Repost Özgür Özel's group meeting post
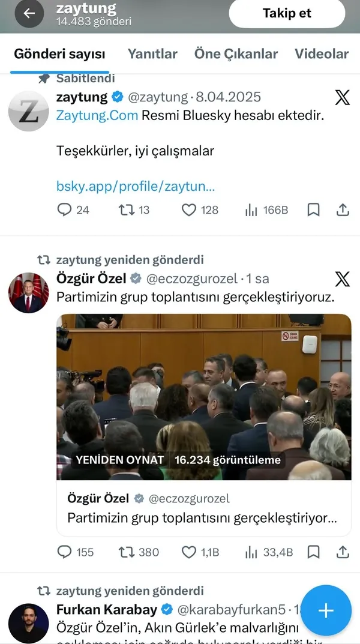The image size is (360, 644). point(127,552)
